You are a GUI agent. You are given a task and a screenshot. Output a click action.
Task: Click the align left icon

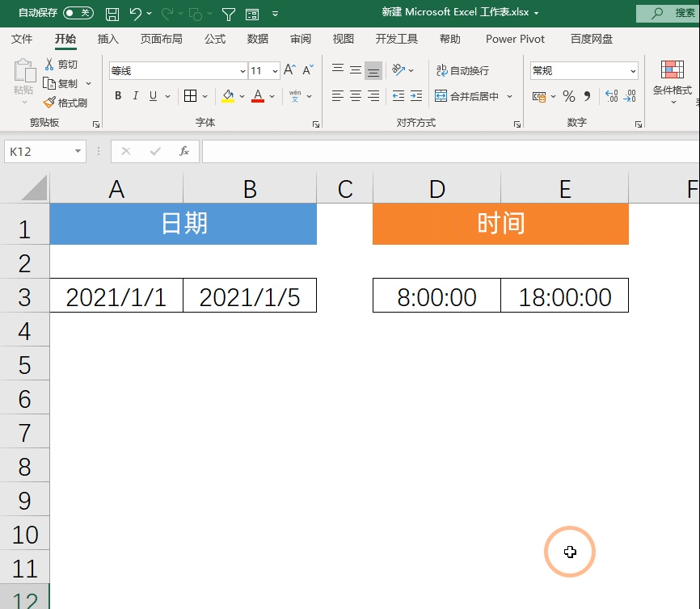(x=338, y=95)
